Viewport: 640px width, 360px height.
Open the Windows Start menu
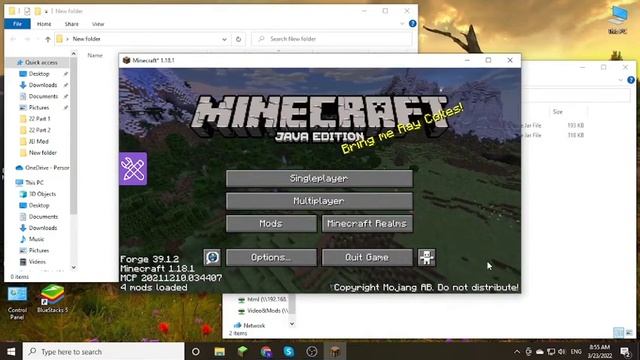[11, 351]
